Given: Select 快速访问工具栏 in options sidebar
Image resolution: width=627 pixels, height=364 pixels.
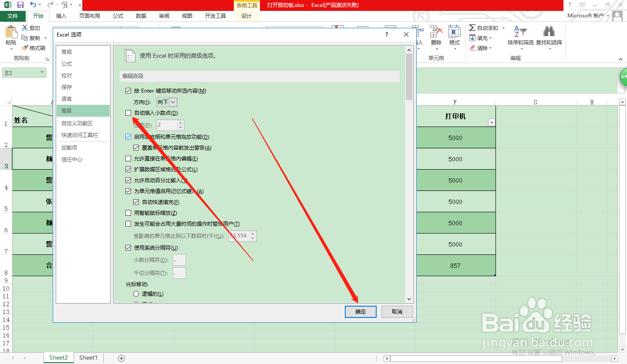Looking at the screenshot, I should (83, 135).
